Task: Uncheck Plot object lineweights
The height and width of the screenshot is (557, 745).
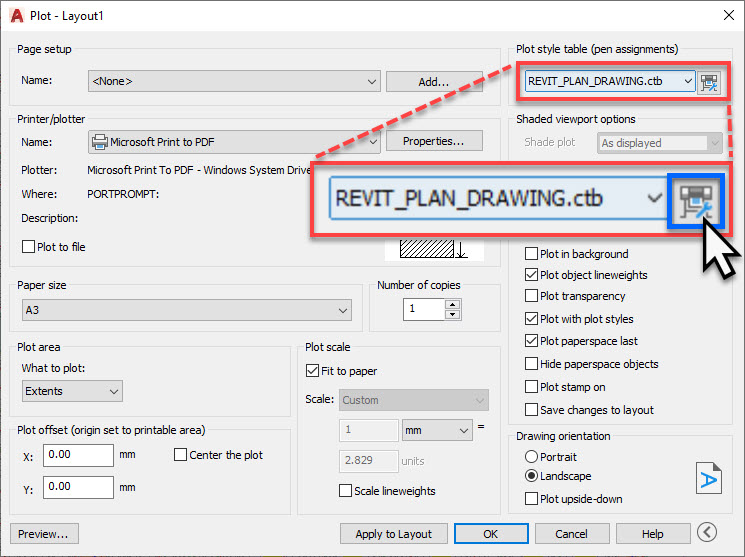Action: 531,275
